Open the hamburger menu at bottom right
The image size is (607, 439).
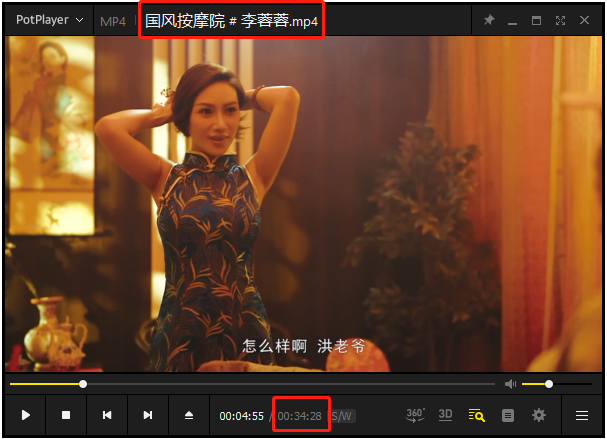(582, 415)
